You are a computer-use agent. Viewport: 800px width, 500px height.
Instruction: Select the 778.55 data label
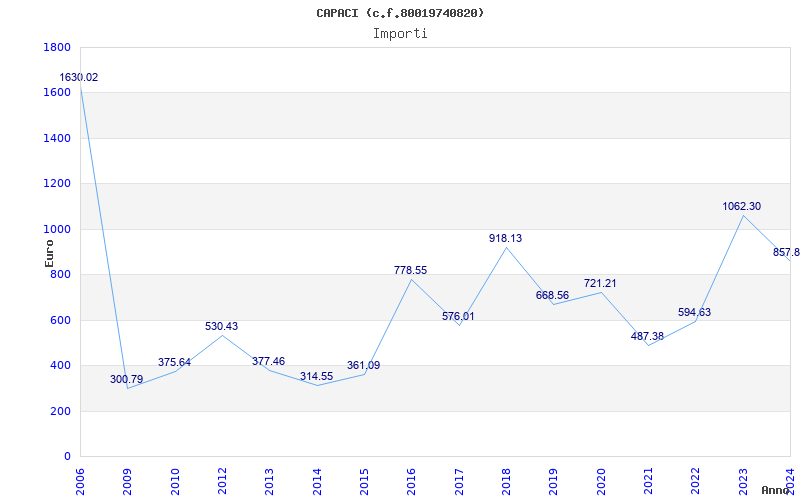410,270
